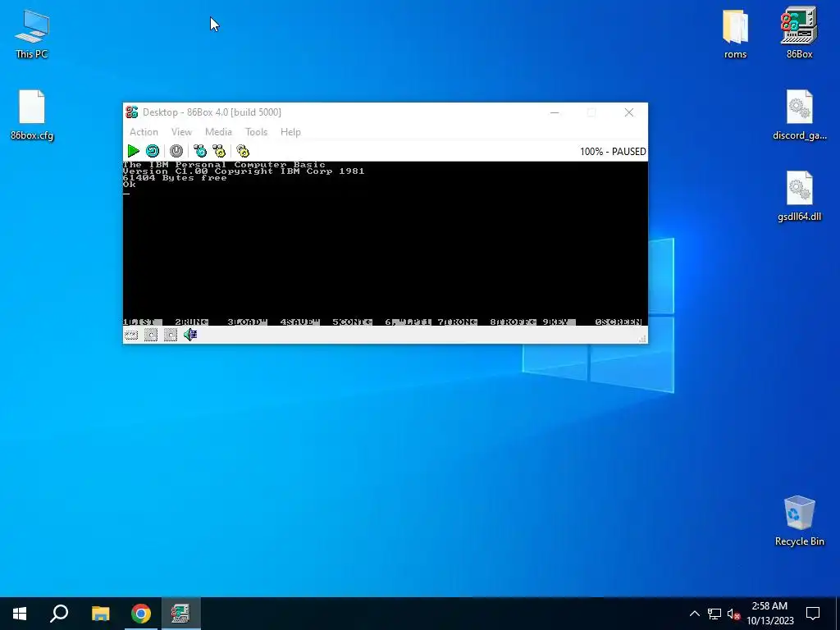840x630 pixels.
Task: Click the '3LOAD' function key label
Action: [247, 322]
